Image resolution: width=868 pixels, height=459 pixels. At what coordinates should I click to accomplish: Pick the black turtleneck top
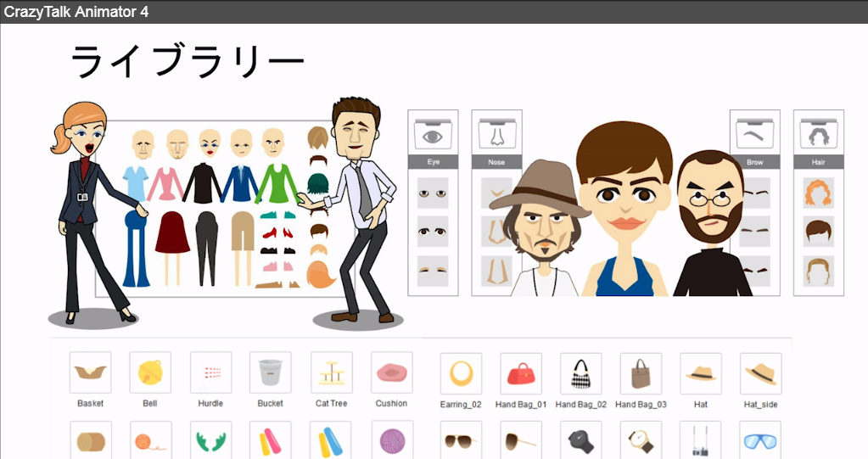click(x=203, y=183)
